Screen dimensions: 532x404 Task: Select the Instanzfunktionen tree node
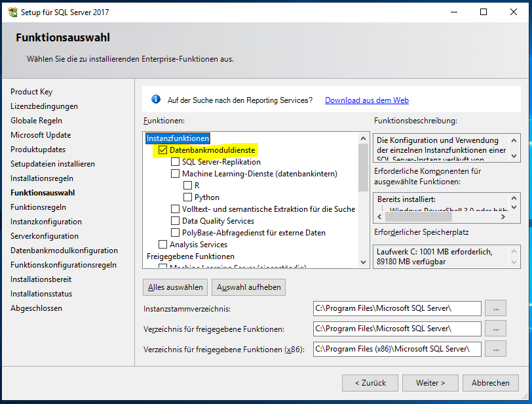178,138
